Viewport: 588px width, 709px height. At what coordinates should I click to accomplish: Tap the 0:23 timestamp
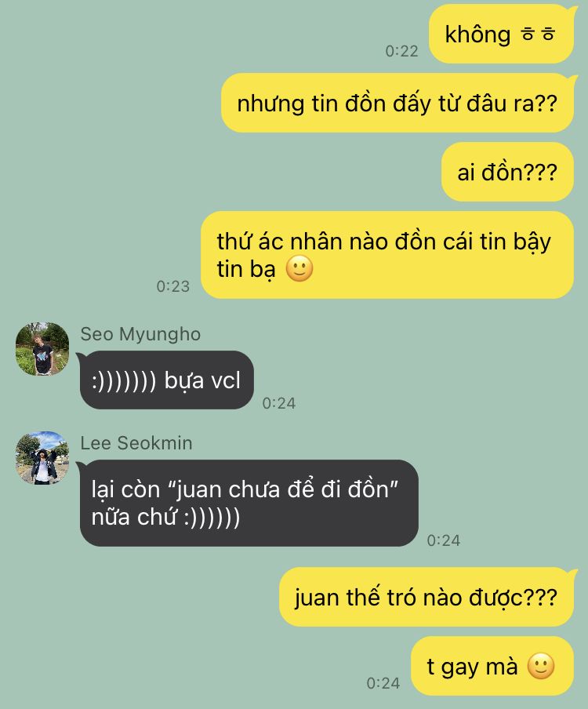[173, 286]
